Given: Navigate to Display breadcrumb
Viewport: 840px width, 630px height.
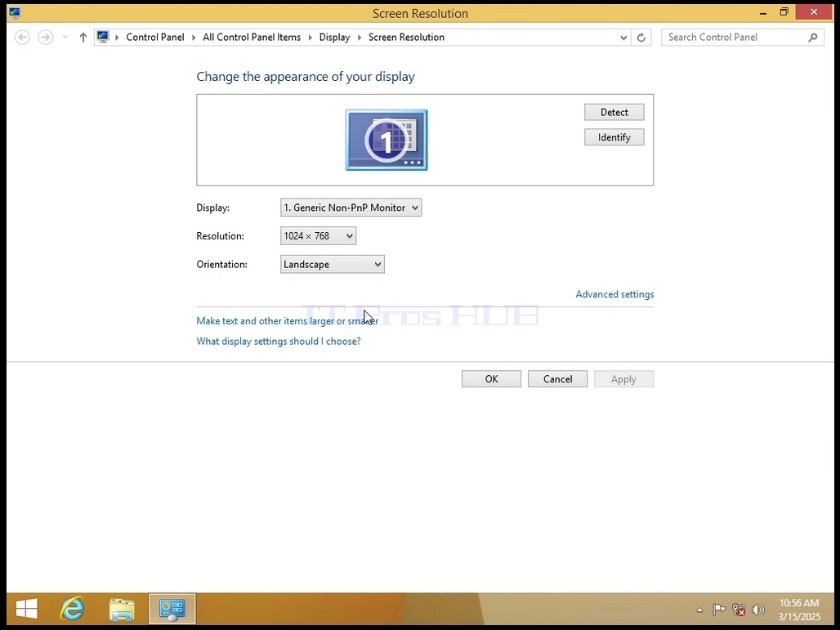Looking at the screenshot, I should pyautogui.click(x=334, y=37).
